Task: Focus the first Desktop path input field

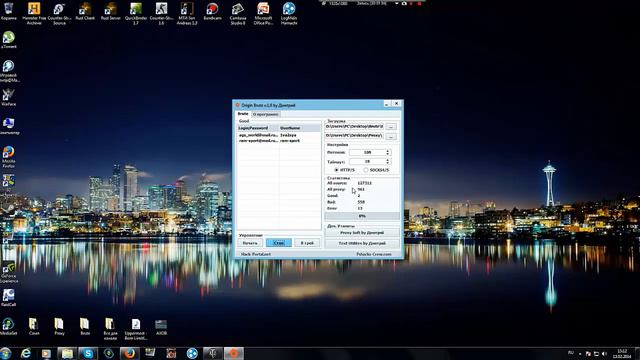Action: 354,127
